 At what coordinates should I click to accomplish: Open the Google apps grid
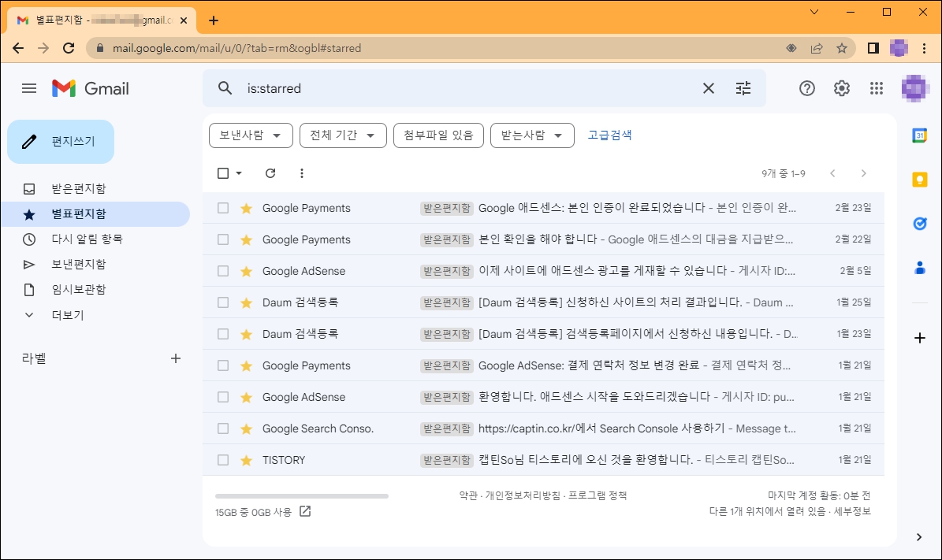(877, 88)
